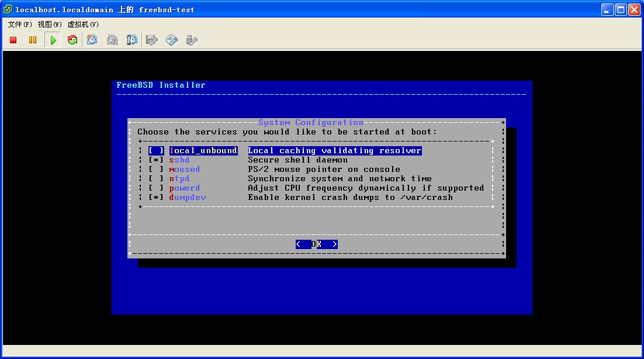Uncheck the sshd service checkbox

156,160
